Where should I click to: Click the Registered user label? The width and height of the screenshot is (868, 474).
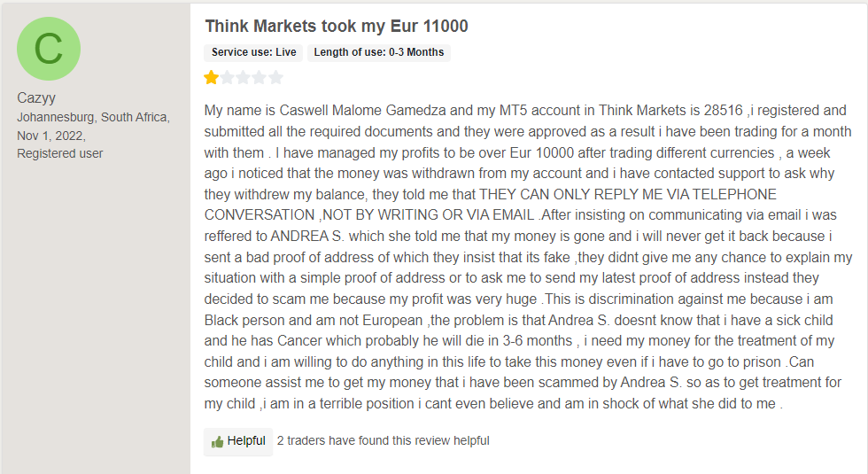point(60,153)
